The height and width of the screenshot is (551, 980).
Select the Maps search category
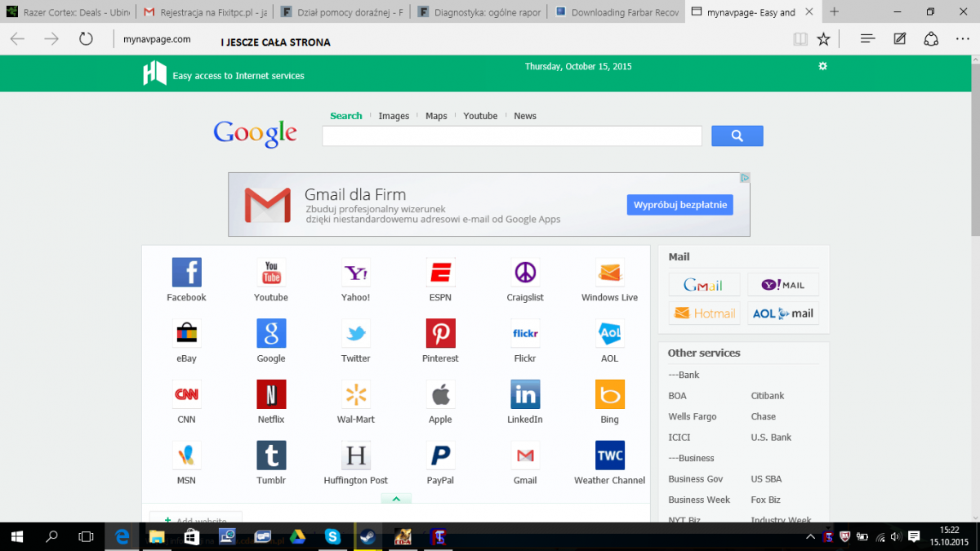[436, 116]
